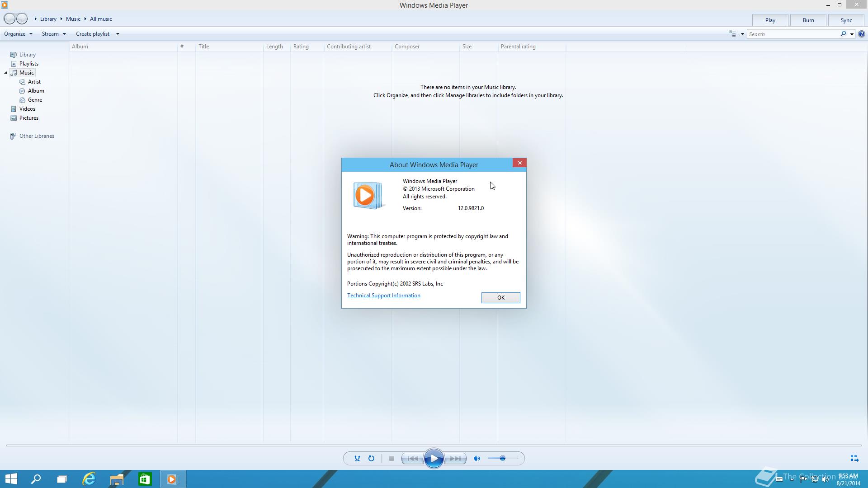Open the Windows Store taskbar icon

pyautogui.click(x=145, y=479)
